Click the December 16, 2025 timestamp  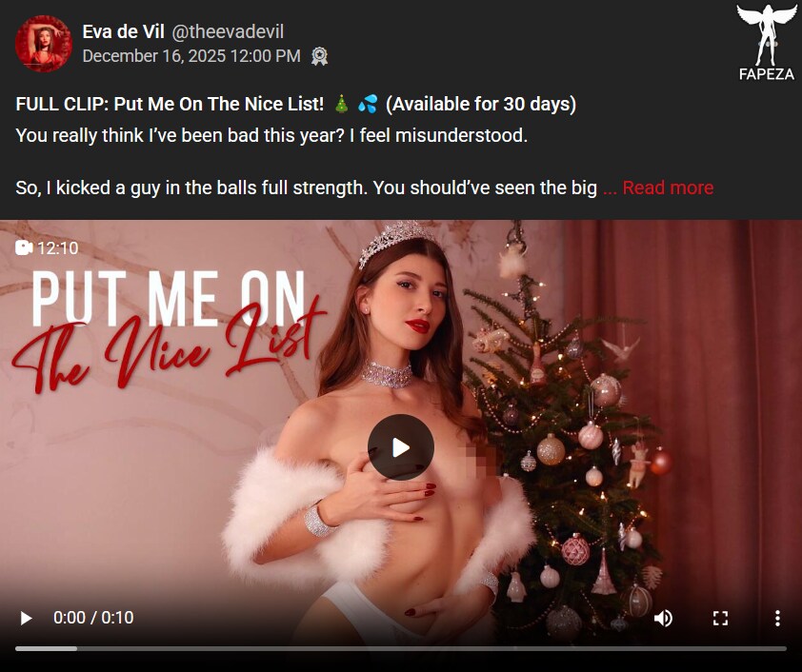[191, 56]
